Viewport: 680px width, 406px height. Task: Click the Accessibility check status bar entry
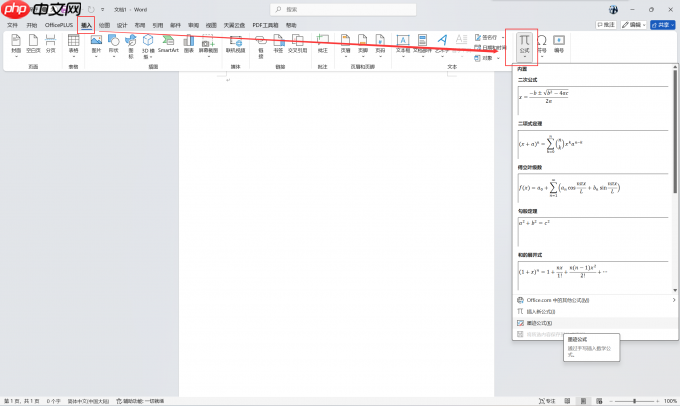click(140, 401)
